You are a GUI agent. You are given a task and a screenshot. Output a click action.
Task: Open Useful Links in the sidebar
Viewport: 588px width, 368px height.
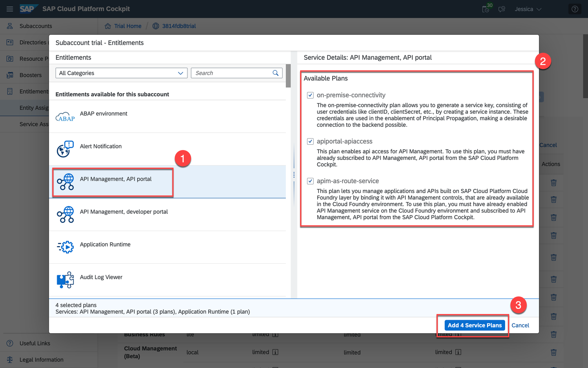pyautogui.click(x=35, y=343)
